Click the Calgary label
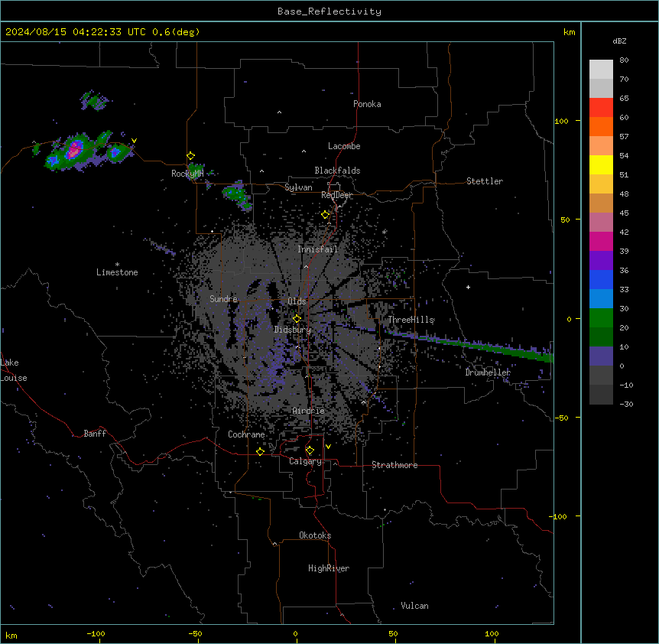This screenshot has height=644, width=659. (306, 461)
